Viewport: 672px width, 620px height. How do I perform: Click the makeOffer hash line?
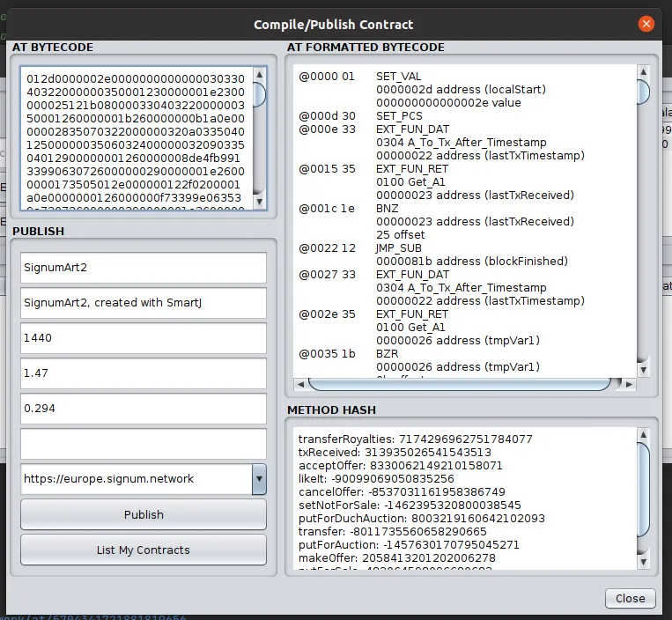pos(397,558)
